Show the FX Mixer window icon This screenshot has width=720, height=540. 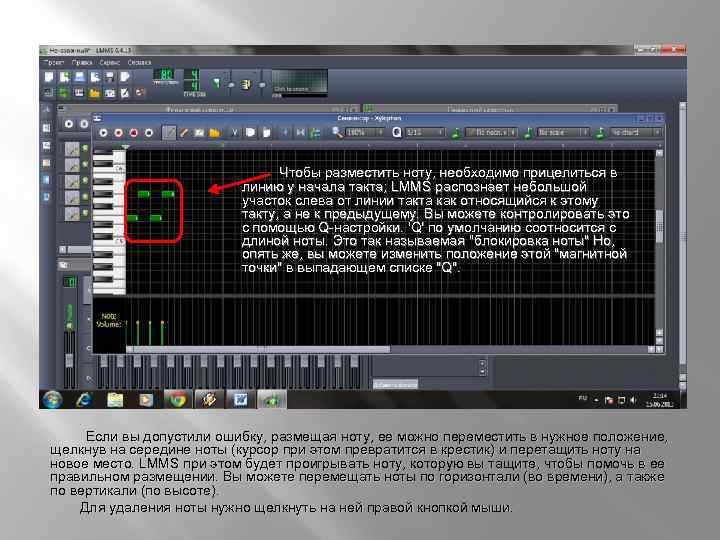[x=109, y=93]
